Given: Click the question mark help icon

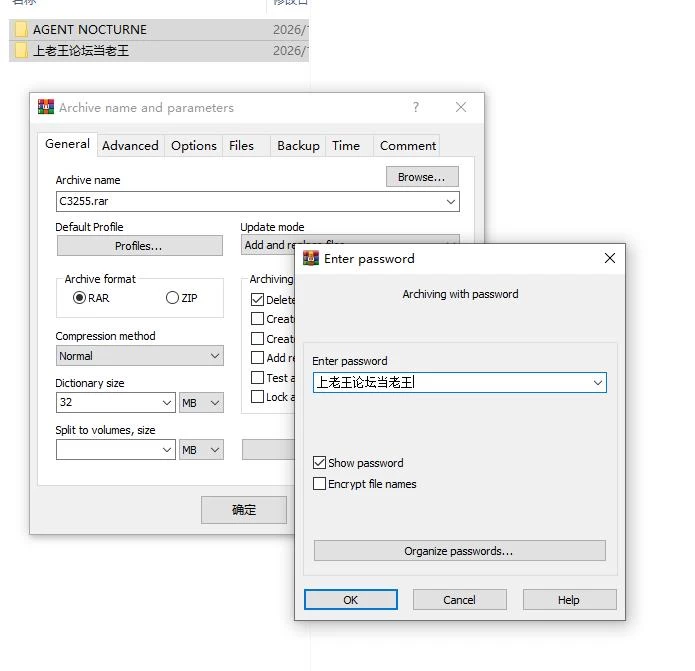Looking at the screenshot, I should [415, 107].
